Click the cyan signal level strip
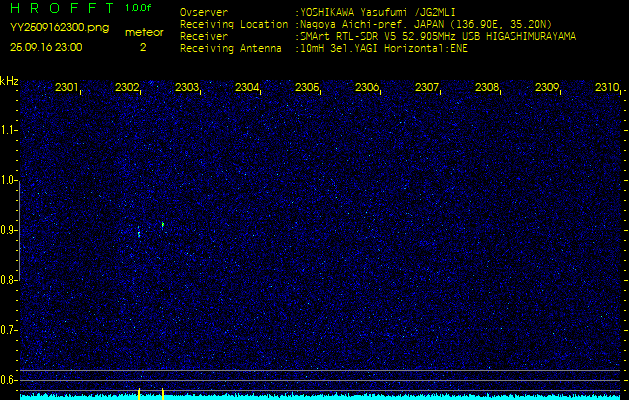The width and height of the screenshot is (629, 400). pyautogui.click(x=321, y=397)
